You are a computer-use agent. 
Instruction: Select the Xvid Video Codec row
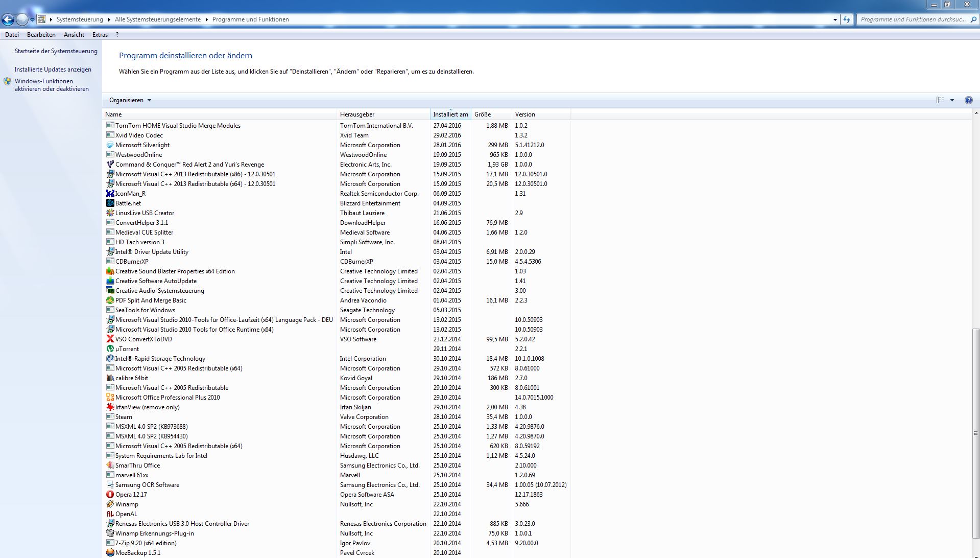(x=337, y=135)
